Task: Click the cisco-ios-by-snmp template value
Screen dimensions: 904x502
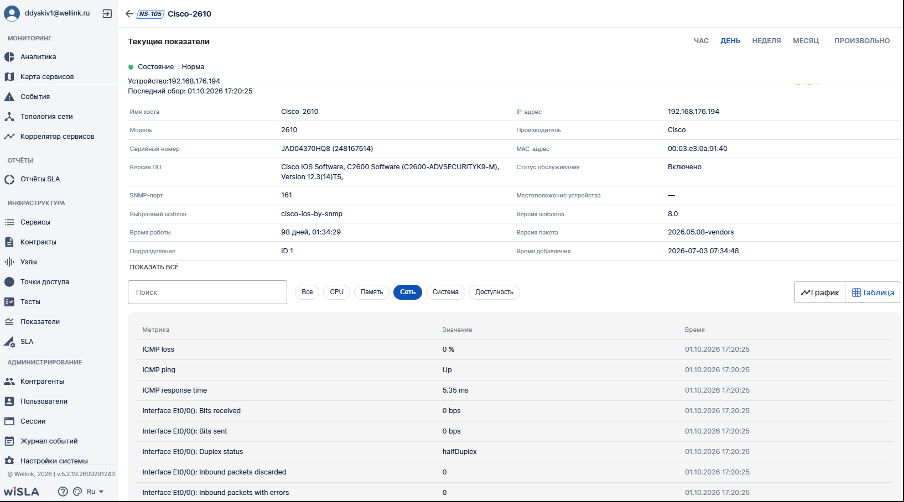Action: tap(311, 214)
